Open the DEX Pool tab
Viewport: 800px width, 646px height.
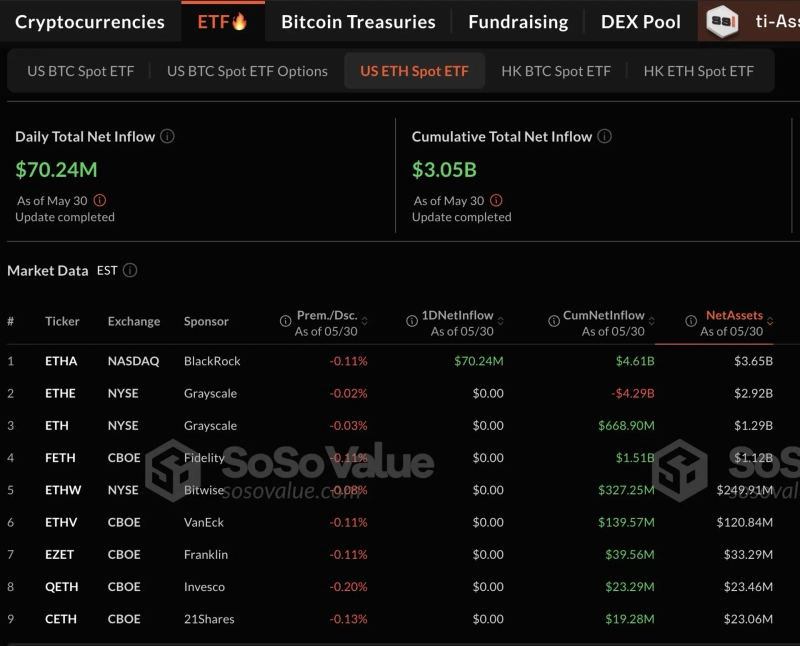pyautogui.click(x=640, y=21)
